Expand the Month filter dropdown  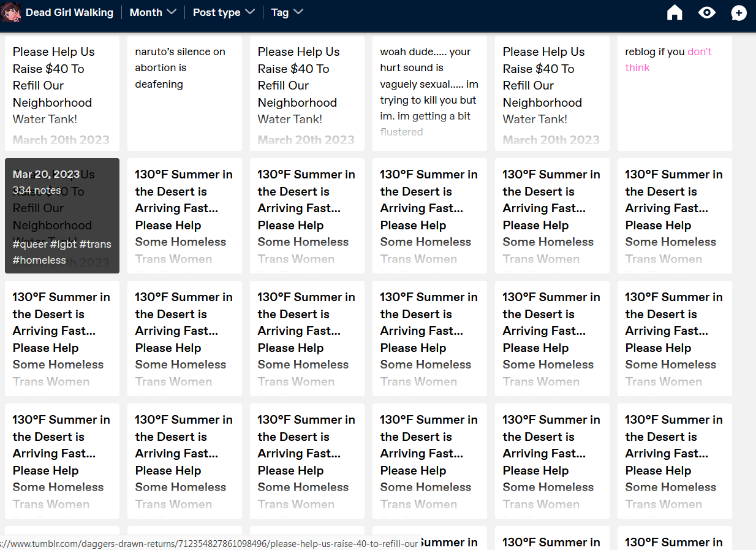[153, 12]
